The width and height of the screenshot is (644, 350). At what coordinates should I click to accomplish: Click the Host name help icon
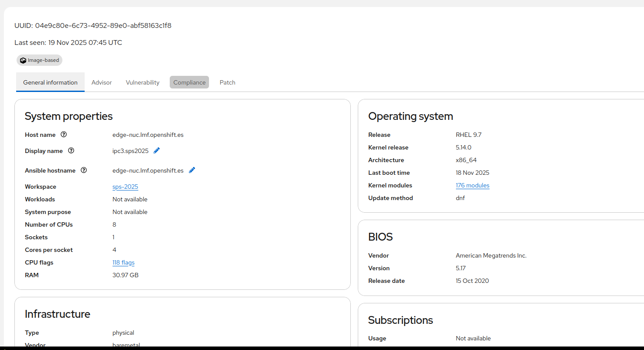pyautogui.click(x=64, y=135)
